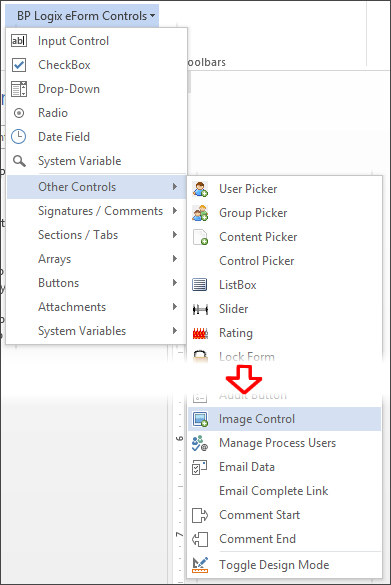391x585 pixels.
Task: Click the User Picker icon
Action: [200, 189]
